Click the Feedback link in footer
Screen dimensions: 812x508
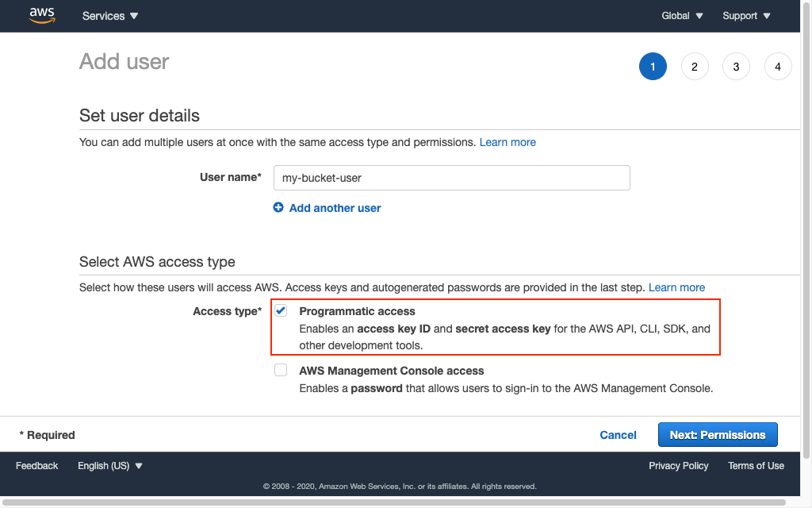tap(36, 466)
